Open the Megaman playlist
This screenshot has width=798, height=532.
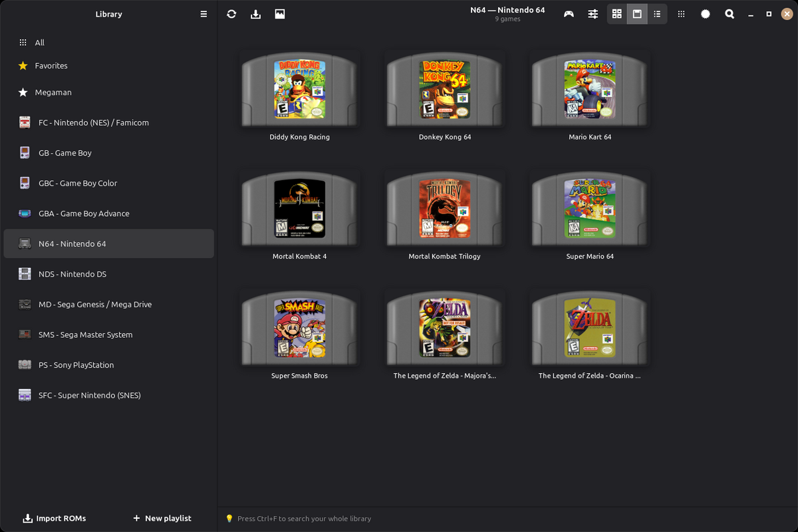click(109, 92)
